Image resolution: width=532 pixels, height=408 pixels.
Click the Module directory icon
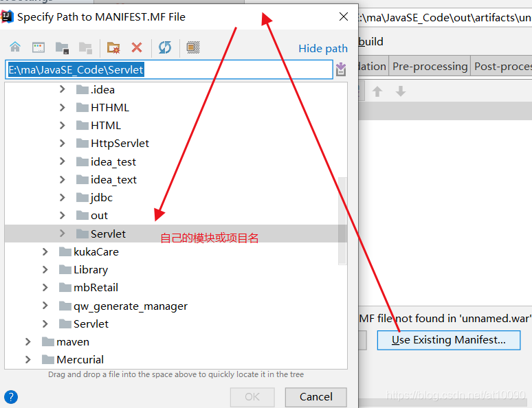(85, 48)
